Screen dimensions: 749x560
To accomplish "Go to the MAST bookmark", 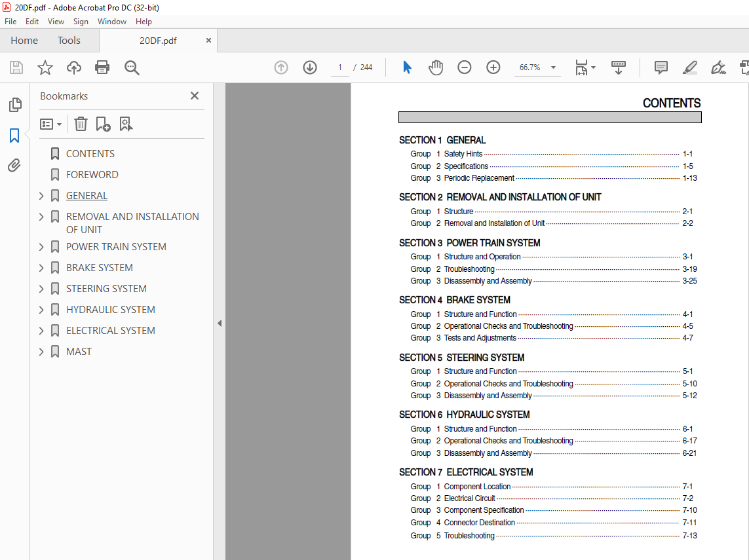I will 79,352.
